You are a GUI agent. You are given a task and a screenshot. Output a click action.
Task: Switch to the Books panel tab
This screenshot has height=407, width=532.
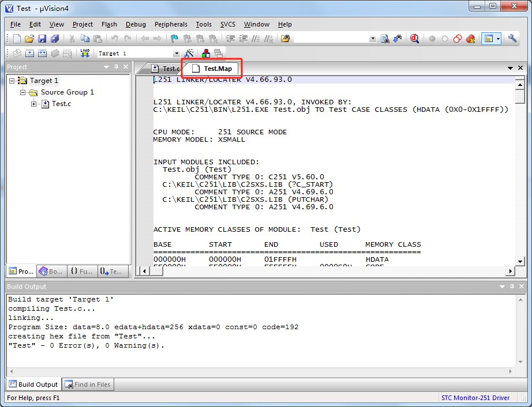coord(51,272)
